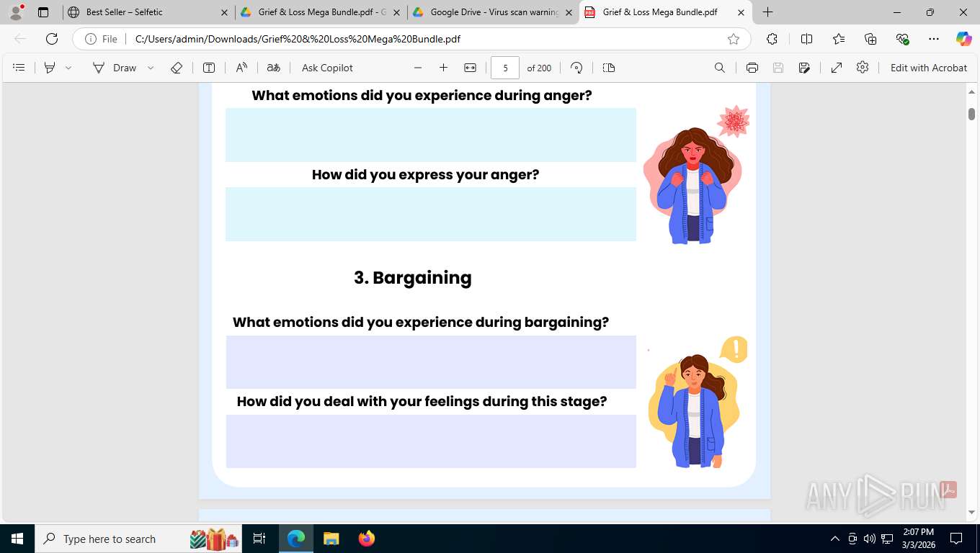The image size is (980, 553).
Task: Open File Explorer from the taskbar
Action: point(331,539)
